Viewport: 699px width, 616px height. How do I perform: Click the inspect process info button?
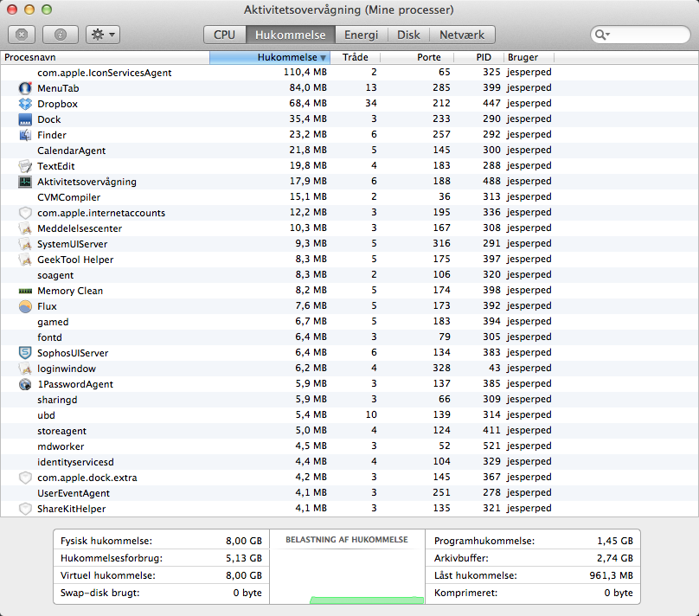61,35
